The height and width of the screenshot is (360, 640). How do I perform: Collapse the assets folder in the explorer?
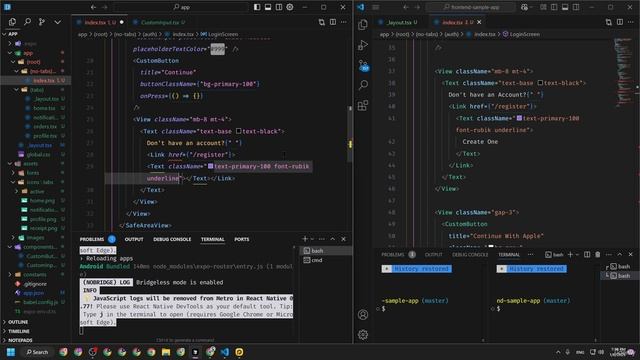10,164
